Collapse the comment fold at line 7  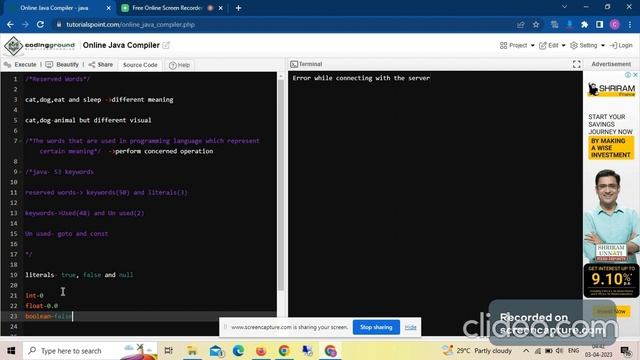coord(21,141)
